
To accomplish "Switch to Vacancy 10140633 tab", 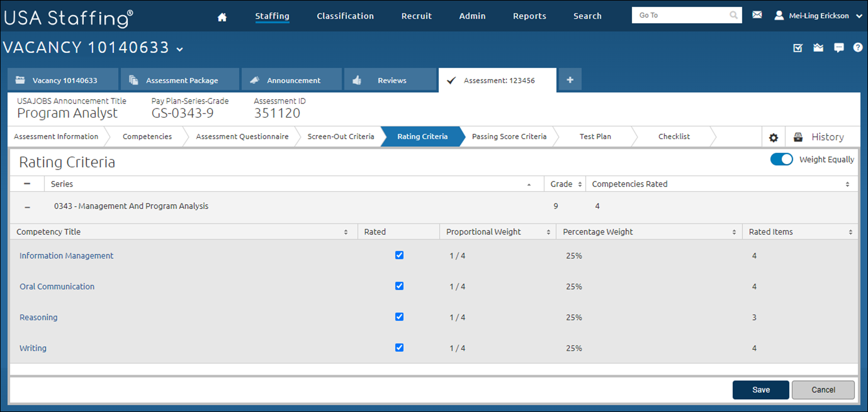I will (63, 80).
